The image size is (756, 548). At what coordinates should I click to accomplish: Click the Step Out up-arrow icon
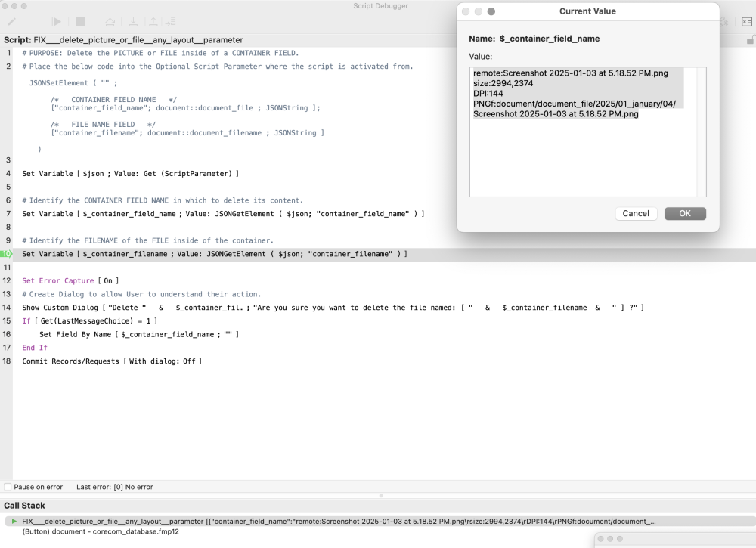coord(153,21)
